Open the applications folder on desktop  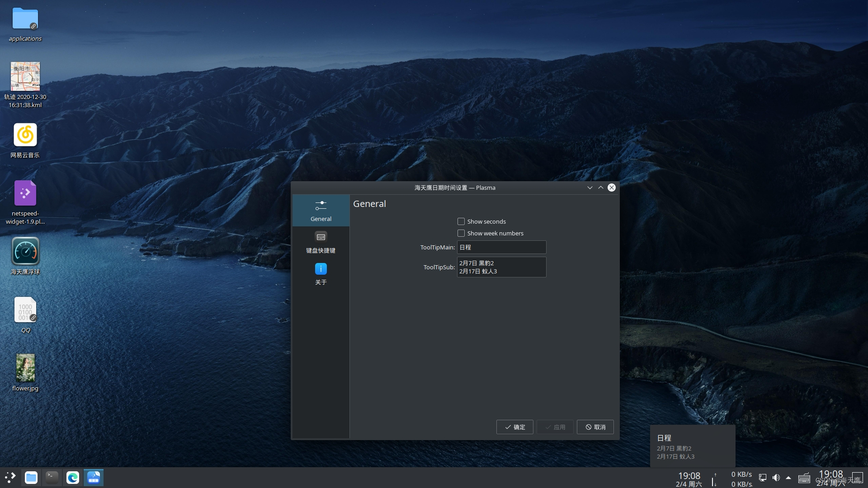coord(25,19)
